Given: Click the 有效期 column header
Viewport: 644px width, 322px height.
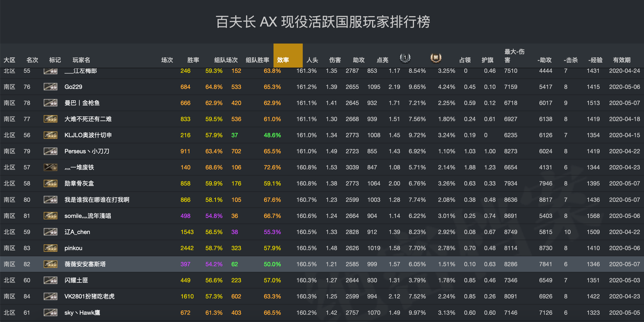Looking at the screenshot, I should click(x=622, y=60).
